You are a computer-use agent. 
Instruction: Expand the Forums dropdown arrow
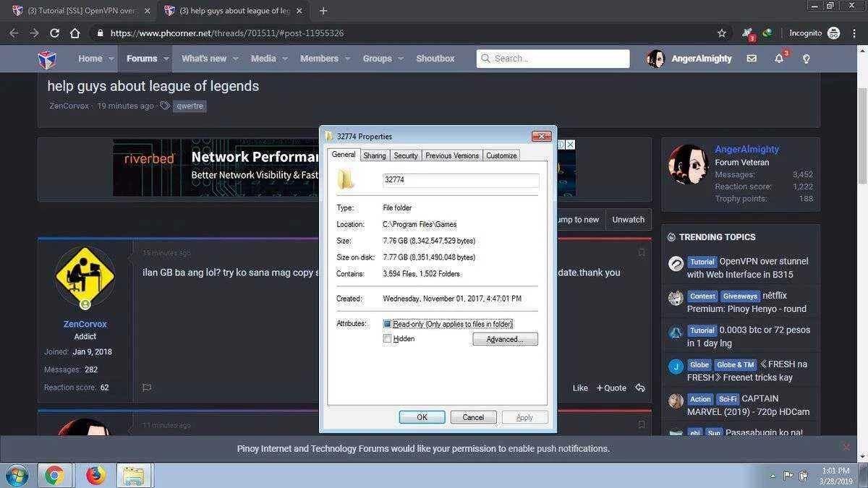click(166, 59)
